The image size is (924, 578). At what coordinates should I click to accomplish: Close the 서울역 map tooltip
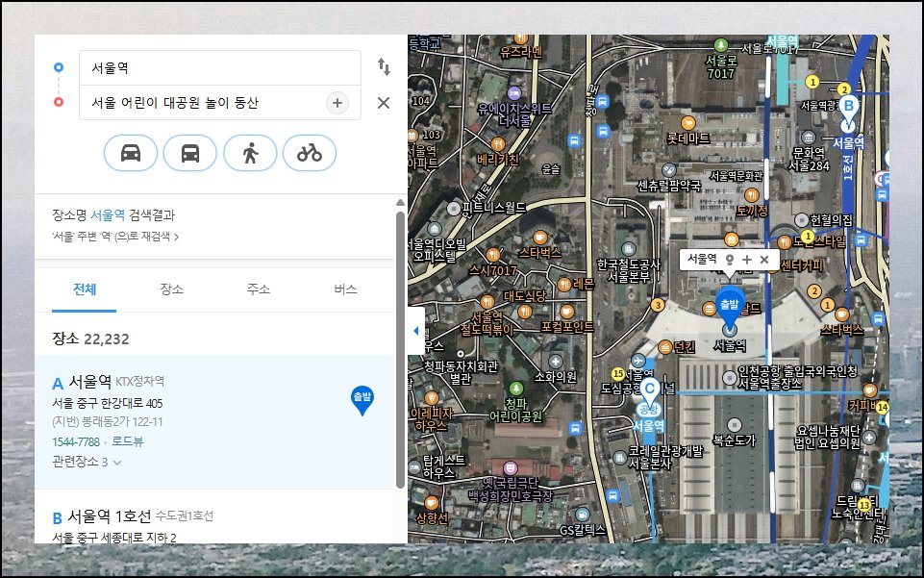[x=764, y=260]
